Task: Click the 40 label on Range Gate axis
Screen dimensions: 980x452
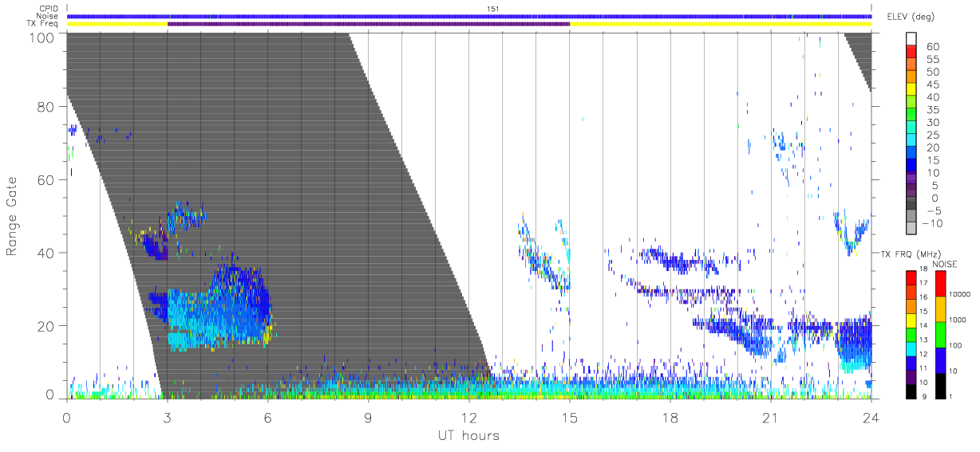Action: tap(46, 253)
